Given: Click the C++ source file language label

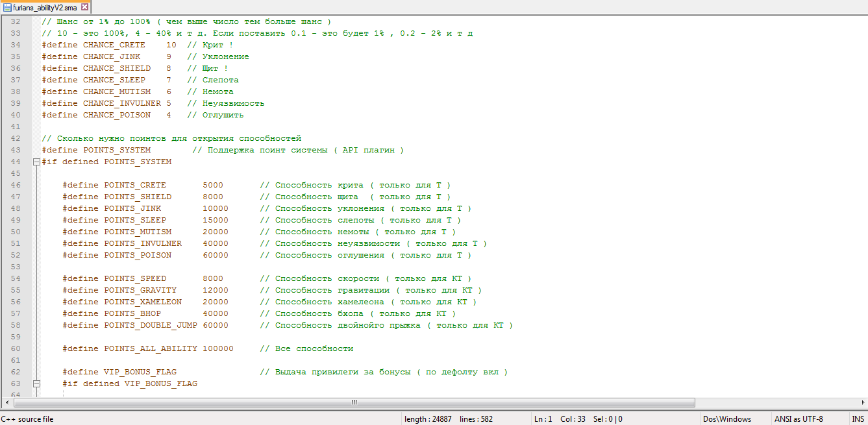Looking at the screenshot, I should tap(27, 419).
